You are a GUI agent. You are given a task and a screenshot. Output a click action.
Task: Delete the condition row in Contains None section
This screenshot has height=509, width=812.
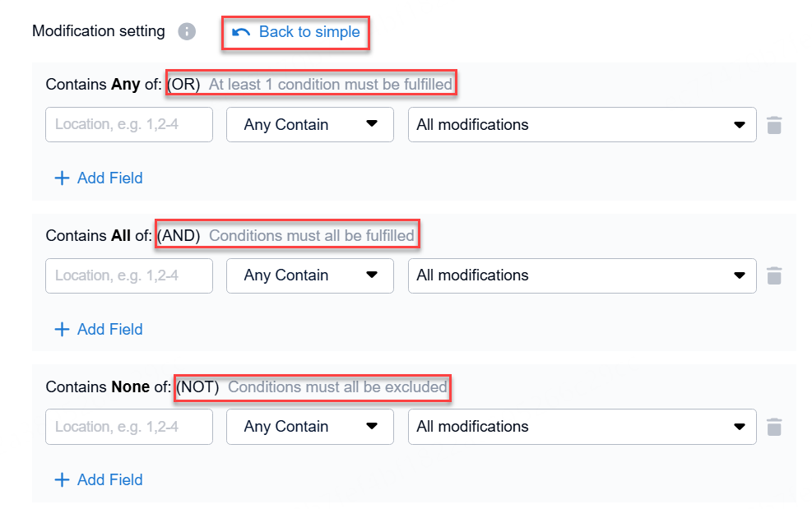pyautogui.click(x=773, y=427)
